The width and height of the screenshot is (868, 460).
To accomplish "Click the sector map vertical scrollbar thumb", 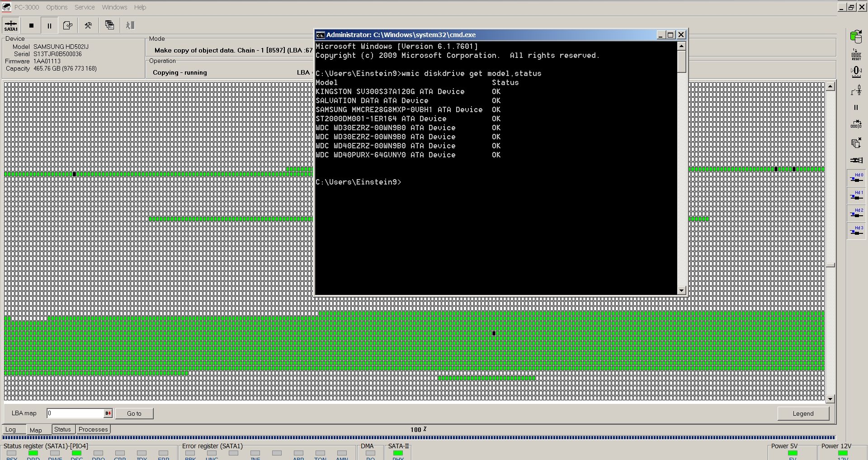I will (x=830, y=265).
